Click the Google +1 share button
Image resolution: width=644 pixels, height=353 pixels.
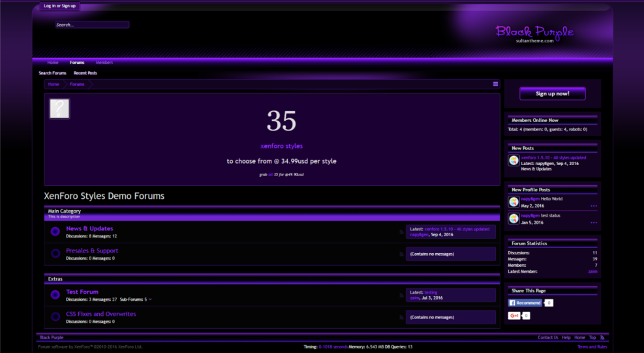tap(514, 316)
